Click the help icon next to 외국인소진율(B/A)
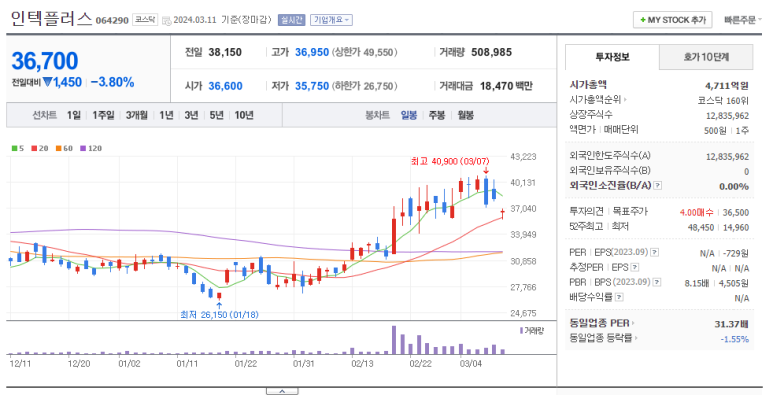Viewport: 773px width, 395px height. click(x=657, y=186)
